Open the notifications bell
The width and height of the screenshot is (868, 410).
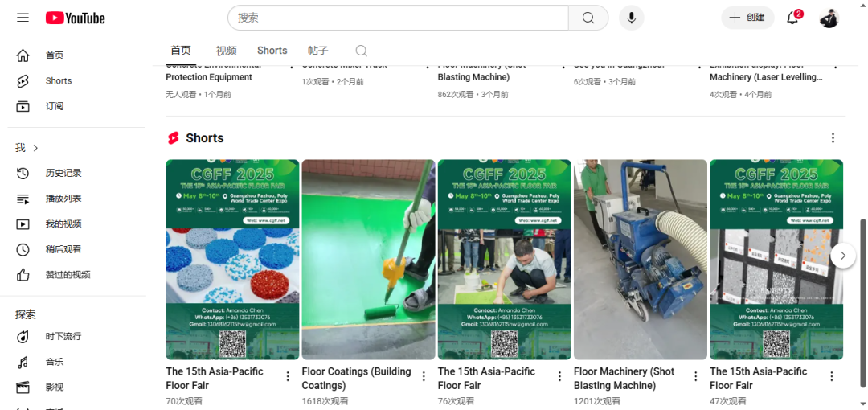[x=792, y=18]
